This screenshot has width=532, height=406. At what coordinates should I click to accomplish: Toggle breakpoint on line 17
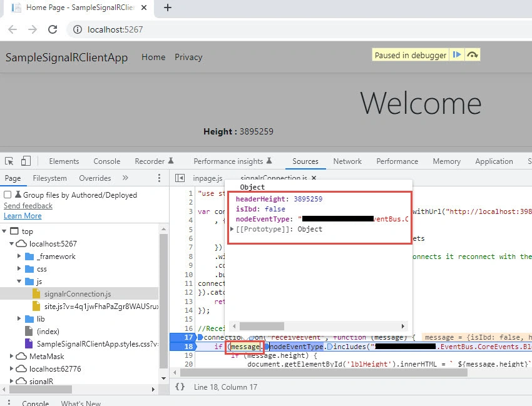pyautogui.click(x=188, y=337)
